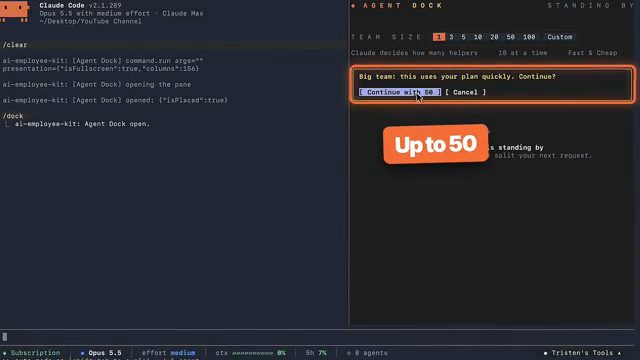The height and width of the screenshot is (360, 640).
Task: Confirm with Continue with 50 button
Action: (x=400, y=92)
